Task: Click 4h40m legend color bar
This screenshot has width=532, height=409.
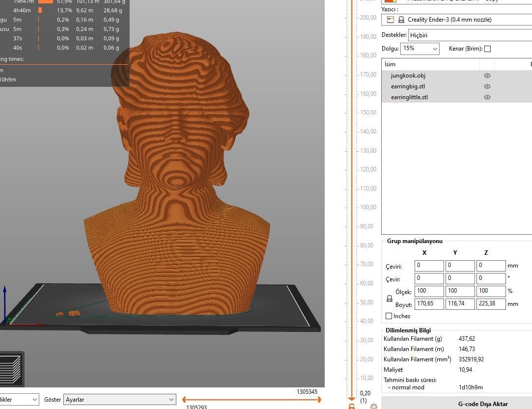Action: coord(40,10)
